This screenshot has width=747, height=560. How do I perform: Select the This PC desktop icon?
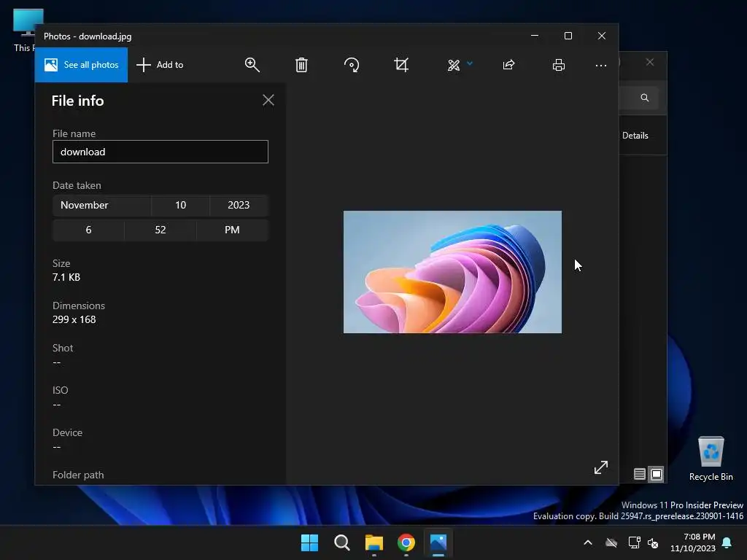coord(24,30)
